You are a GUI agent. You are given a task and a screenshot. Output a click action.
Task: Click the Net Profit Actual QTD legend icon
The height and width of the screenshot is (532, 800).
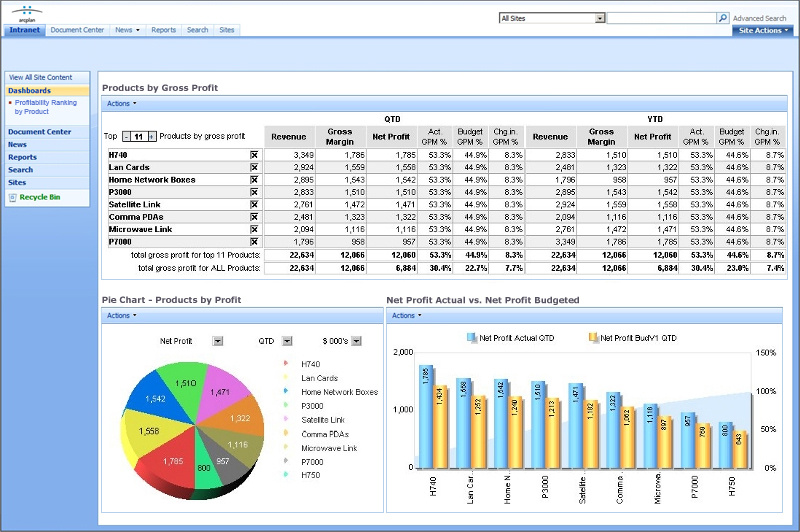click(472, 338)
